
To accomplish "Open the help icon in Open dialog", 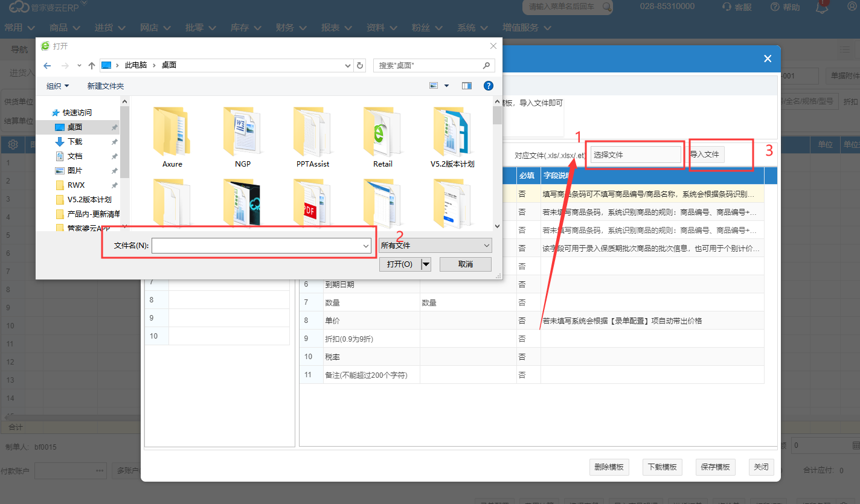I will (489, 86).
